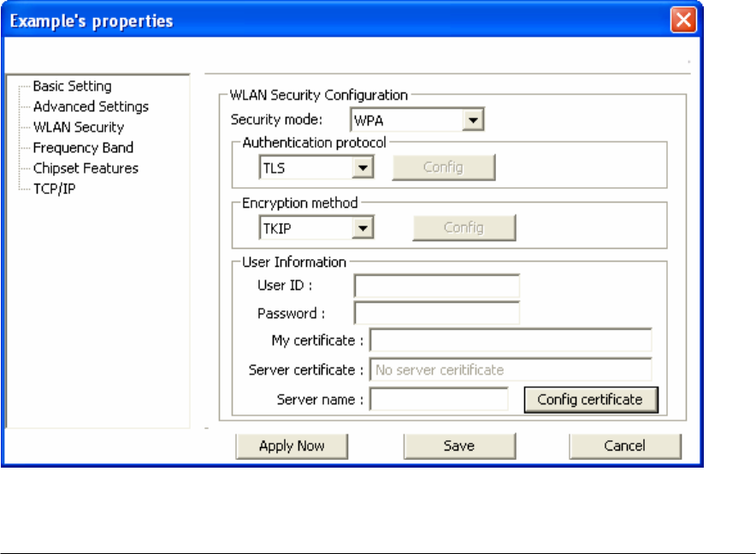Focus the User ID input field

(x=437, y=286)
